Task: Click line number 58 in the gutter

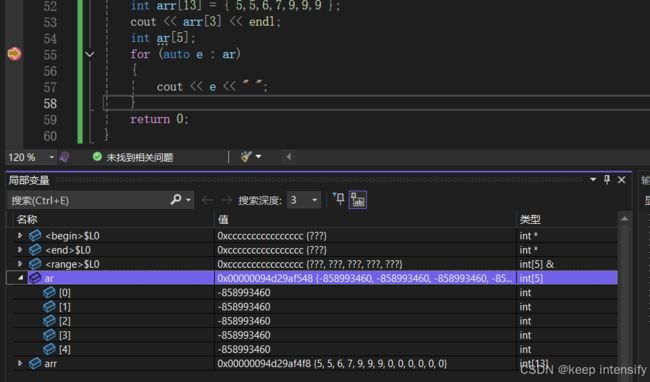Action: [50, 104]
